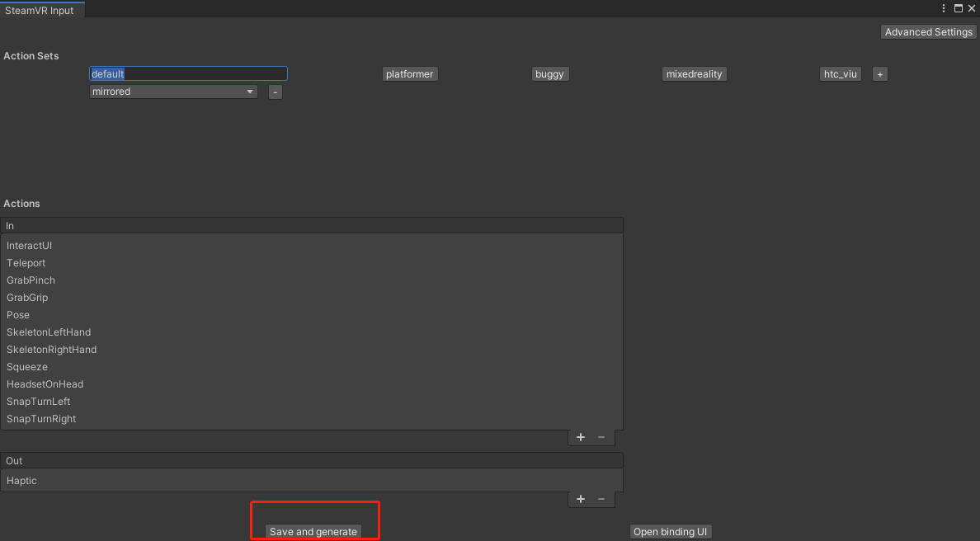Switch to the SteamVR Input tab
Image resolution: width=980 pixels, height=541 pixels.
(x=42, y=10)
